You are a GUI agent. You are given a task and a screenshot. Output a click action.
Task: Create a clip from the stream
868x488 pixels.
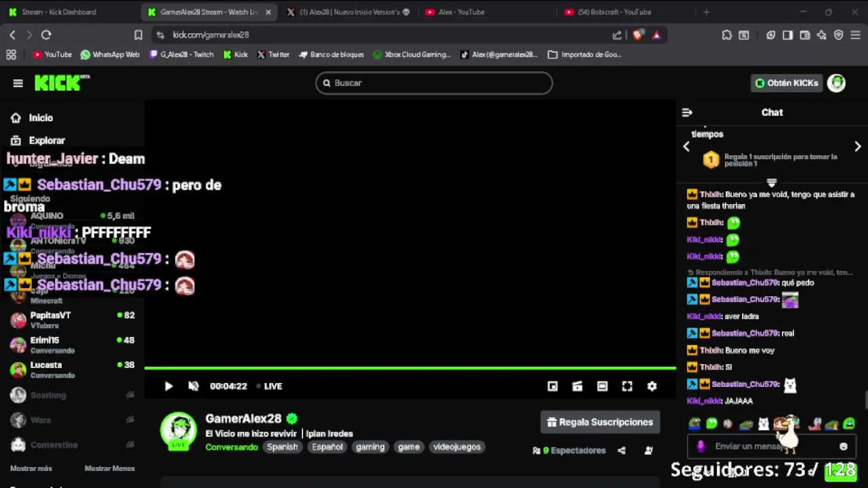(x=577, y=386)
